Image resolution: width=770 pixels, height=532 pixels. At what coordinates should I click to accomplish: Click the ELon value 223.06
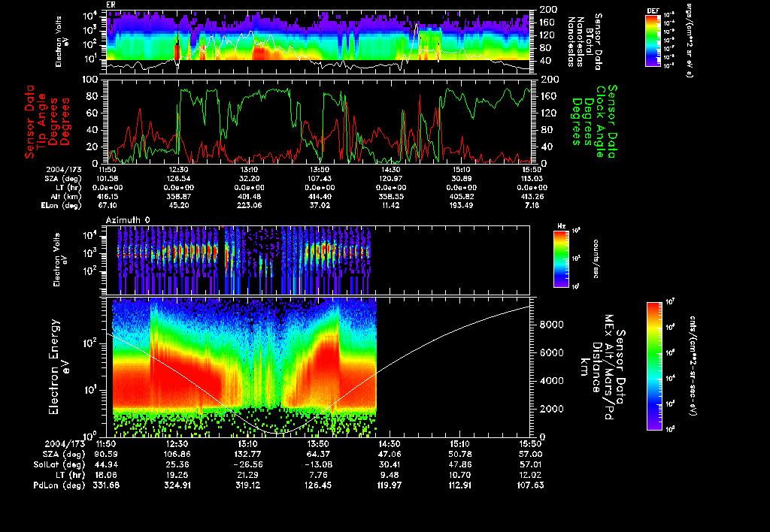click(x=249, y=205)
